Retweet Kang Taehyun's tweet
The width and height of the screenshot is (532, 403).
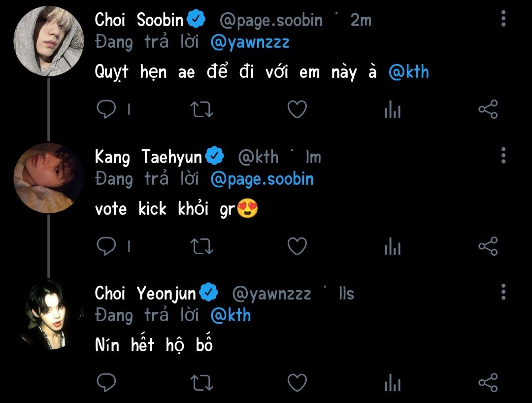[x=201, y=246]
